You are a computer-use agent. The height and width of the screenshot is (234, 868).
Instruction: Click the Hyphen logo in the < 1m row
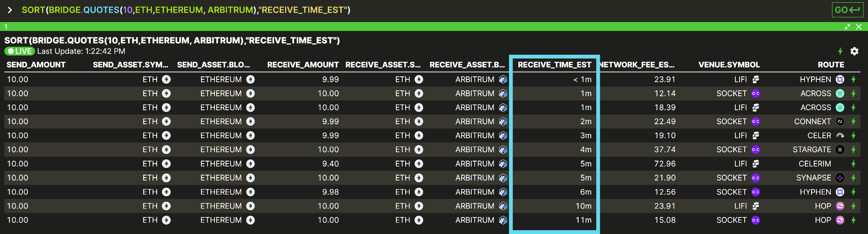(840, 79)
